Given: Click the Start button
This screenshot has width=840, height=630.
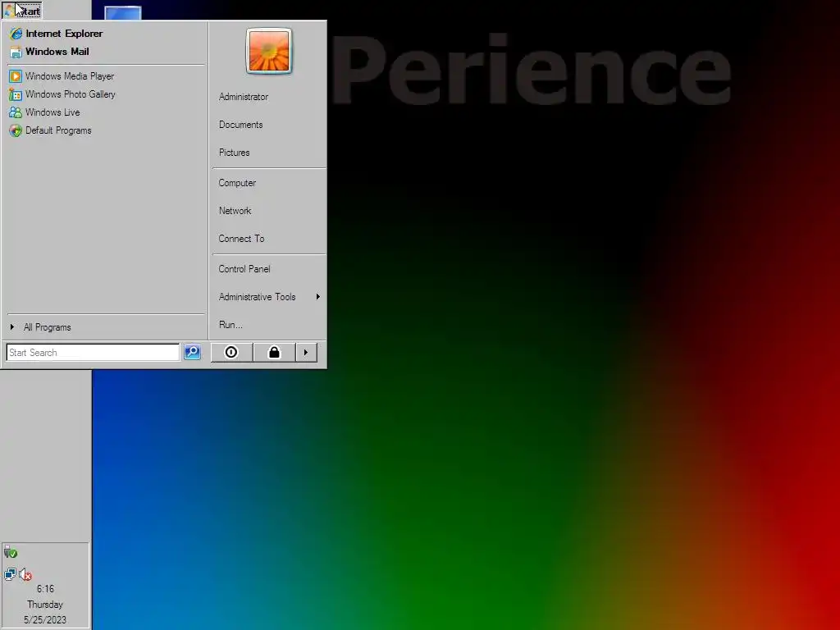Looking at the screenshot, I should (x=22, y=11).
